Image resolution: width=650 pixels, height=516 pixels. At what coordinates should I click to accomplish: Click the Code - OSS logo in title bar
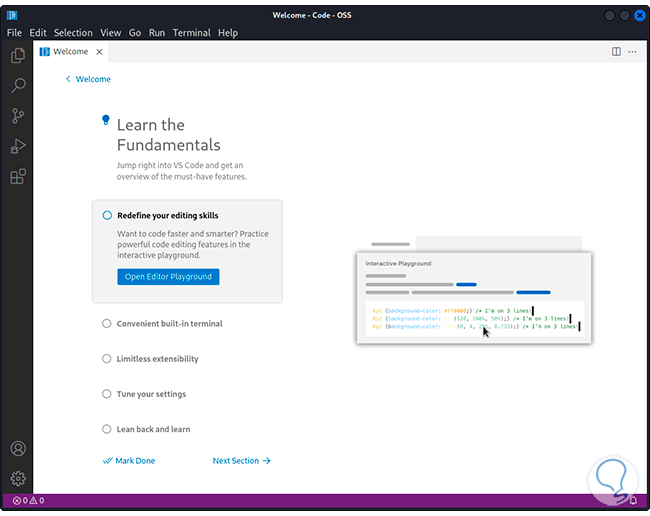click(x=12, y=15)
